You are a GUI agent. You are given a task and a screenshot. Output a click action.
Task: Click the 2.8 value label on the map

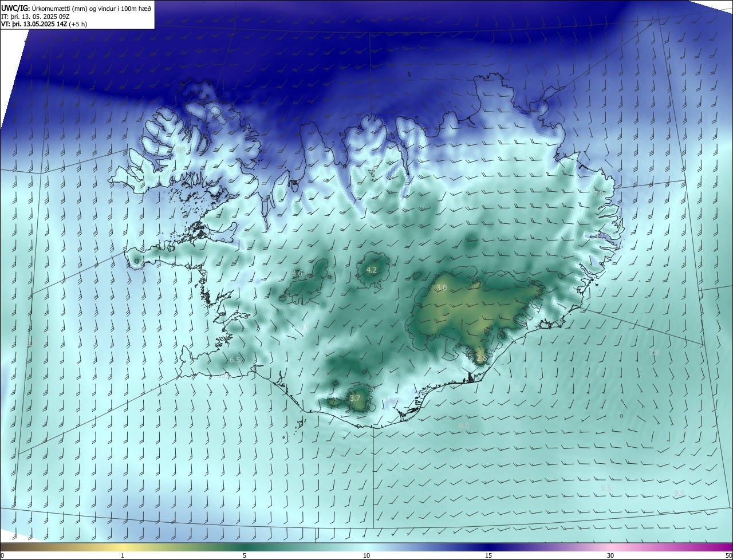point(482,358)
